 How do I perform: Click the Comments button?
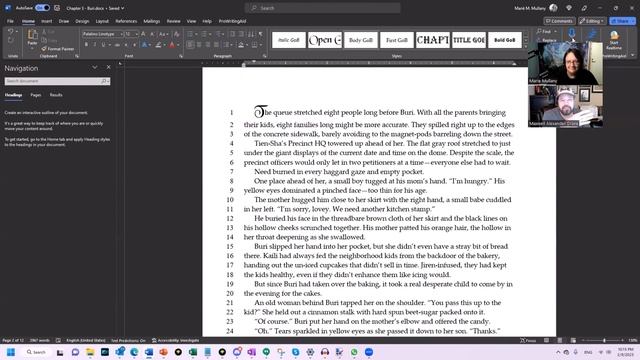point(559,21)
